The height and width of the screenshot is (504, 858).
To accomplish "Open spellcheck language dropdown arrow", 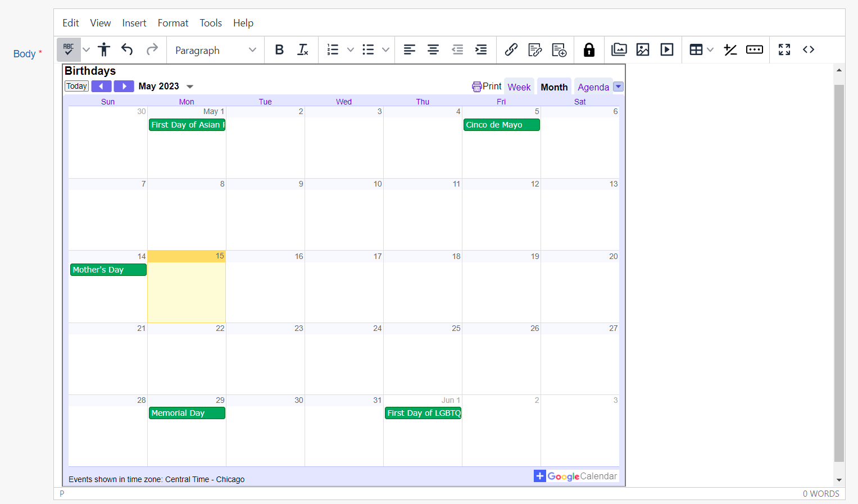I will click(x=86, y=49).
